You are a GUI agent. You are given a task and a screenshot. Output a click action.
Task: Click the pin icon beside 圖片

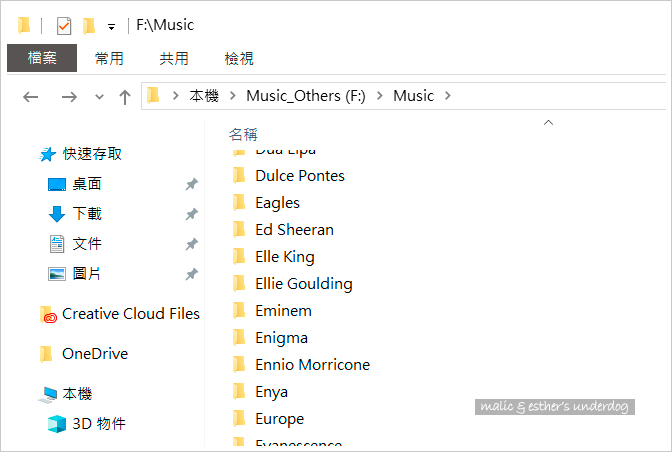click(192, 274)
